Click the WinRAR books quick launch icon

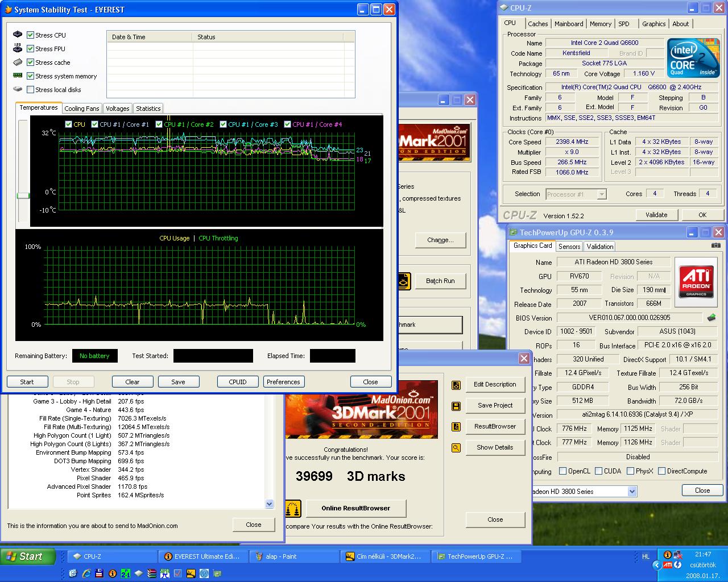point(152,573)
